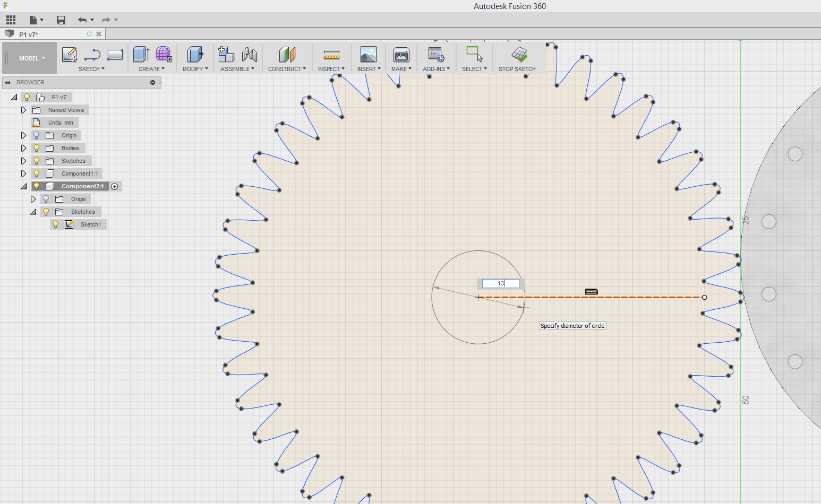
Task: Collapse the Component2:1 node
Action: [x=23, y=186]
